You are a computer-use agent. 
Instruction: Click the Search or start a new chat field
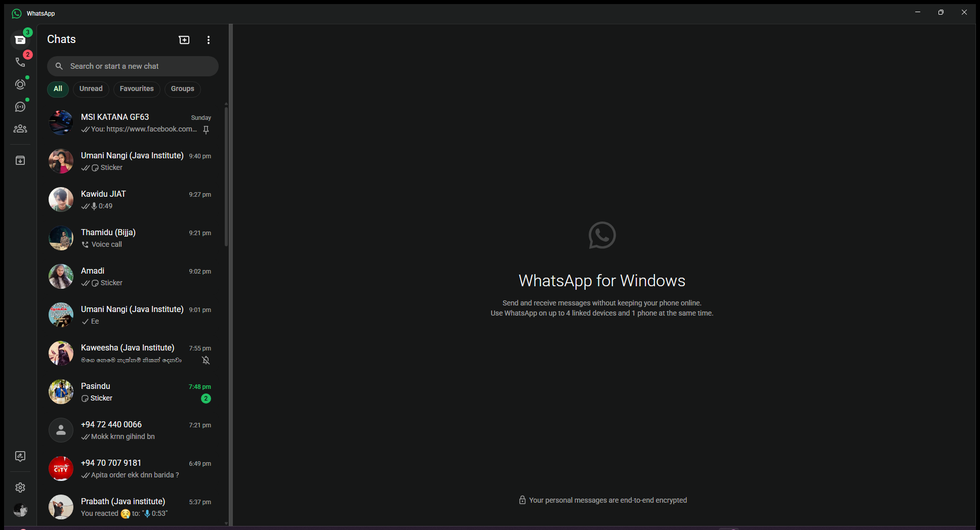tap(133, 66)
